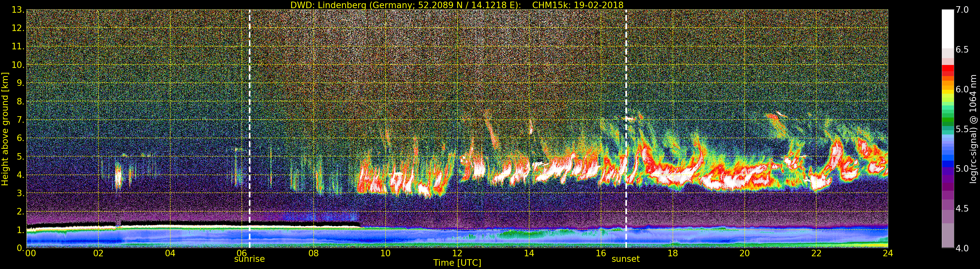Click the 11. tick on the height axis
Screen dimensions: 980x269
tap(18, 46)
